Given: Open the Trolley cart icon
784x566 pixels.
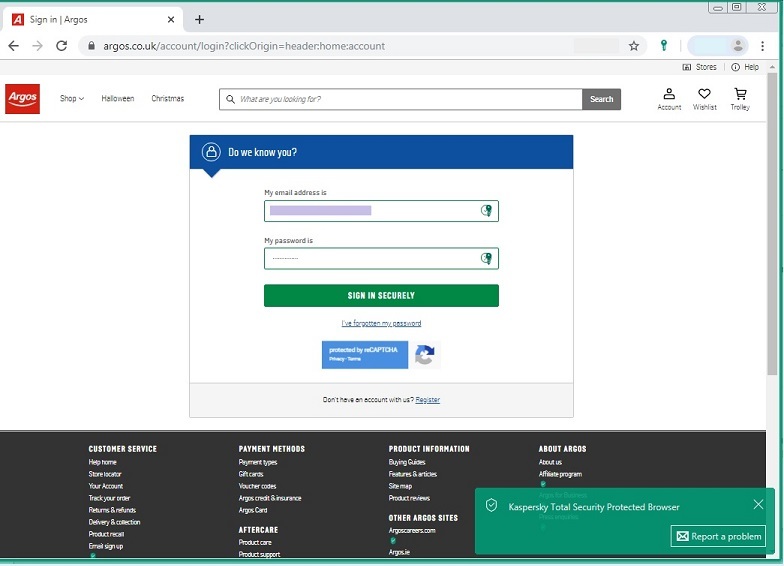Looking at the screenshot, I should pyautogui.click(x=740, y=99).
